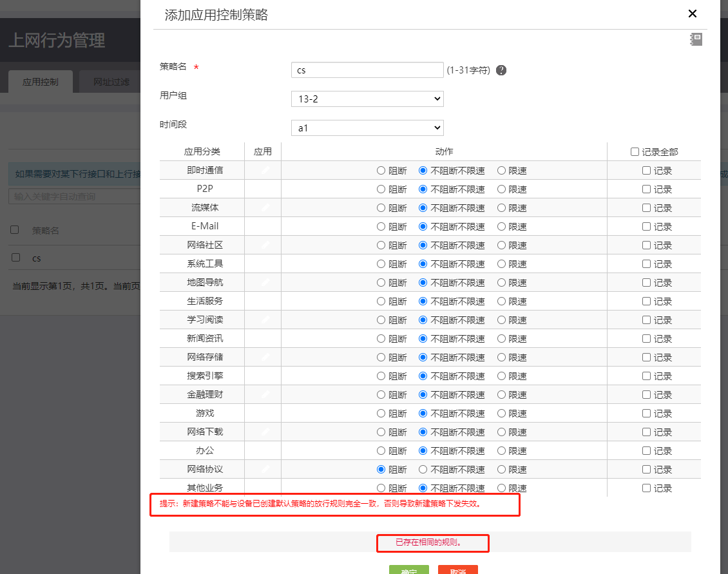Select 限速 for 生活服务

tap(501, 301)
